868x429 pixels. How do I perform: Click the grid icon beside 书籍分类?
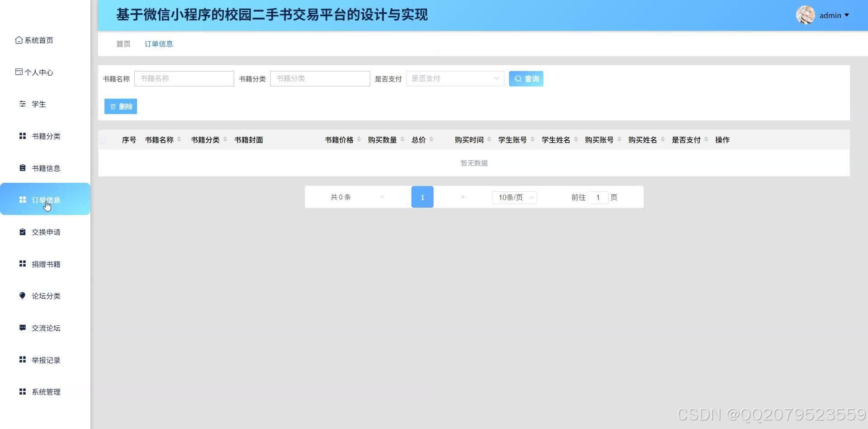tap(23, 136)
